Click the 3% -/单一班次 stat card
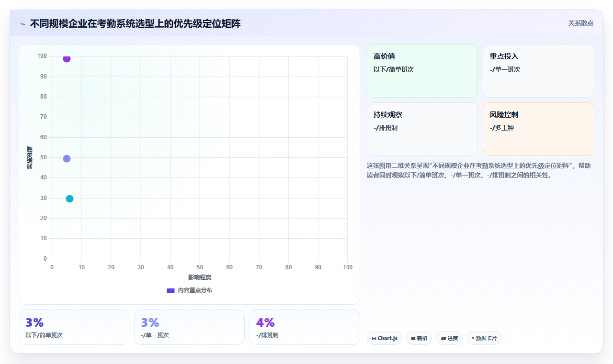This screenshot has height=364, width=613. [189, 327]
